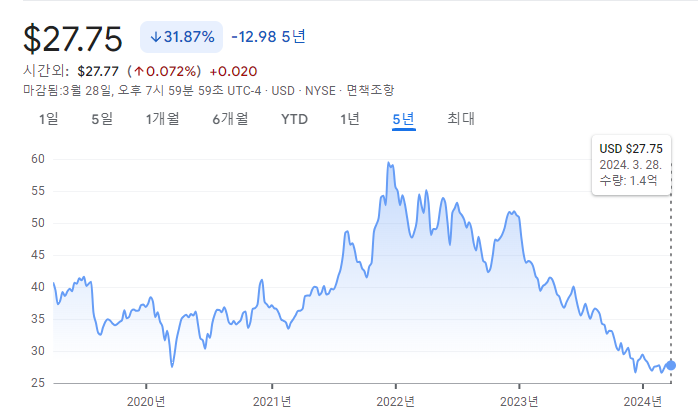Click the 25 y-axis label
This screenshot has width=698, height=420.
[x=38, y=383]
